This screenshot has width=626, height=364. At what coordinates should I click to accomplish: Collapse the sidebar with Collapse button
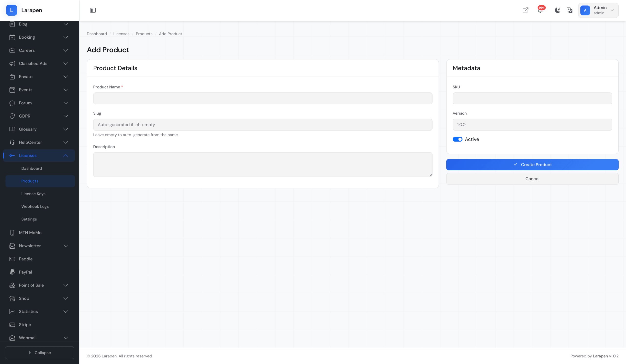click(x=40, y=353)
